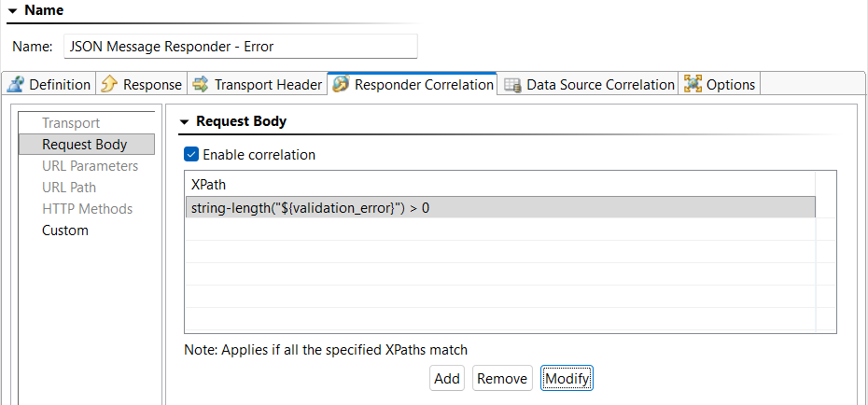
Task: Collapse the Name section triangle
Action: click(13, 10)
